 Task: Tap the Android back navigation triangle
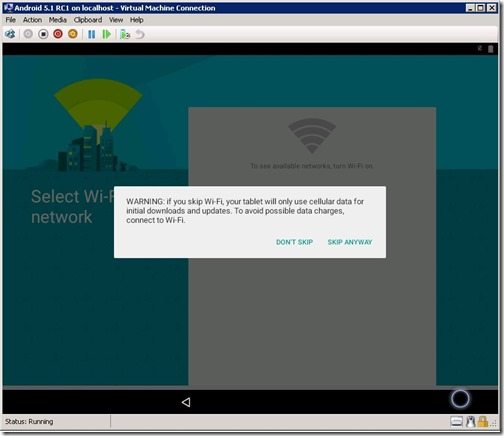186,402
